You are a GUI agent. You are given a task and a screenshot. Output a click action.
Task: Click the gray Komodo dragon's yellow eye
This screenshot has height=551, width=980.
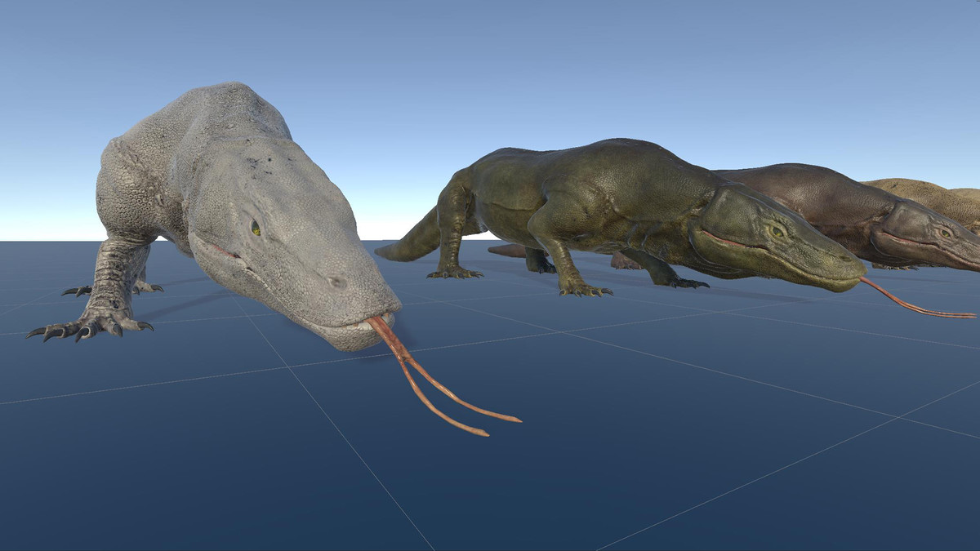pos(255,226)
